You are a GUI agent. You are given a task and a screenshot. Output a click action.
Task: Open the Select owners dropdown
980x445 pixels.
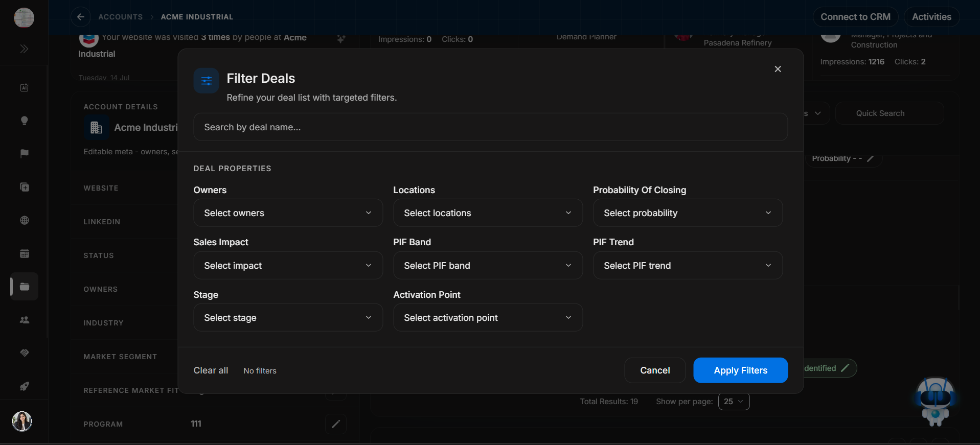288,213
